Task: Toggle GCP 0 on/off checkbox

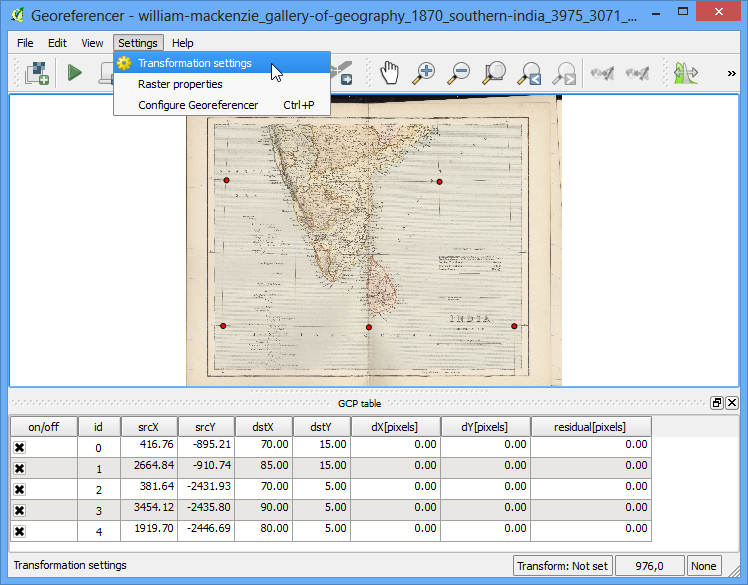Action: coord(20,448)
